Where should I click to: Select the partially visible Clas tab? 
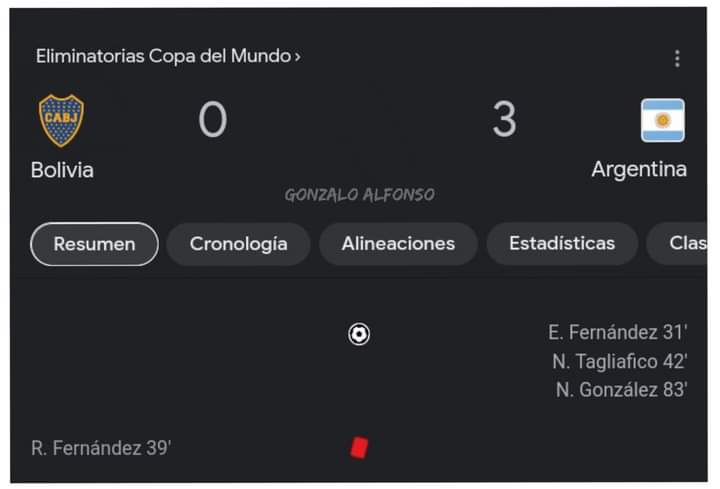click(677, 243)
